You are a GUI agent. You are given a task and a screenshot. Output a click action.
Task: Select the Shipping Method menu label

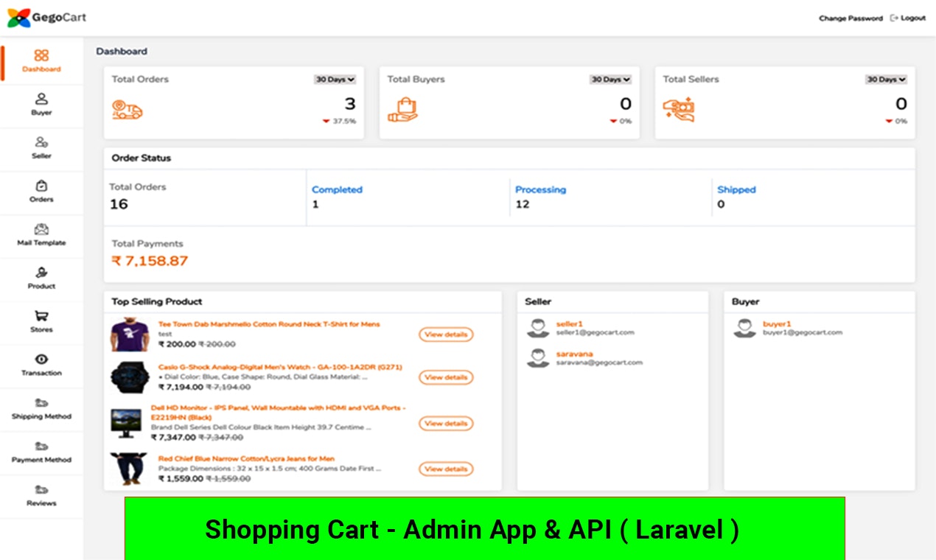[41, 416]
